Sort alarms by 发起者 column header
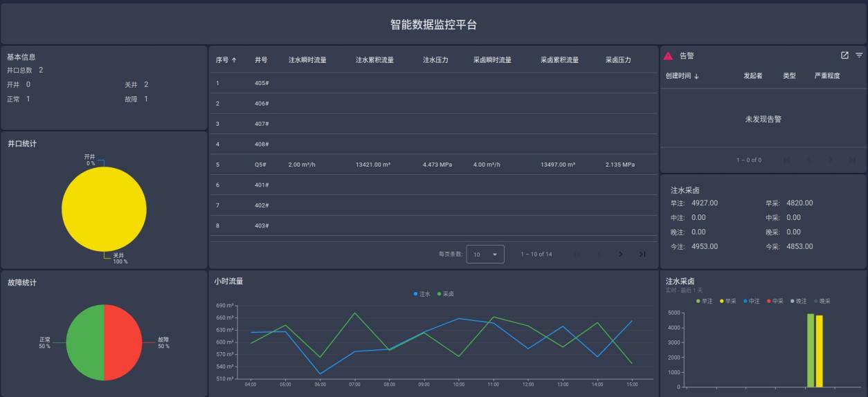 (x=753, y=76)
